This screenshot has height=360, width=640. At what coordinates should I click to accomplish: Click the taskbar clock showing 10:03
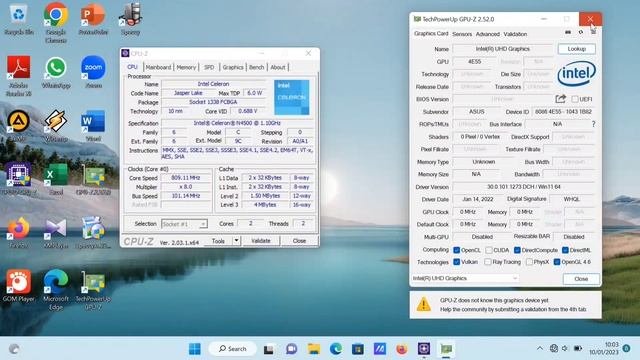tap(604, 348)
